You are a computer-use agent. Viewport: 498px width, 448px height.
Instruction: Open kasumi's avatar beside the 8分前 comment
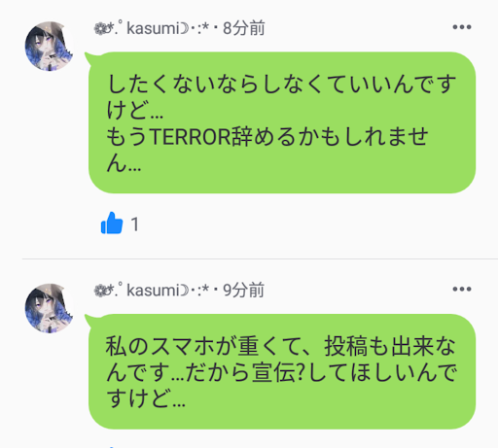(49, 47)
